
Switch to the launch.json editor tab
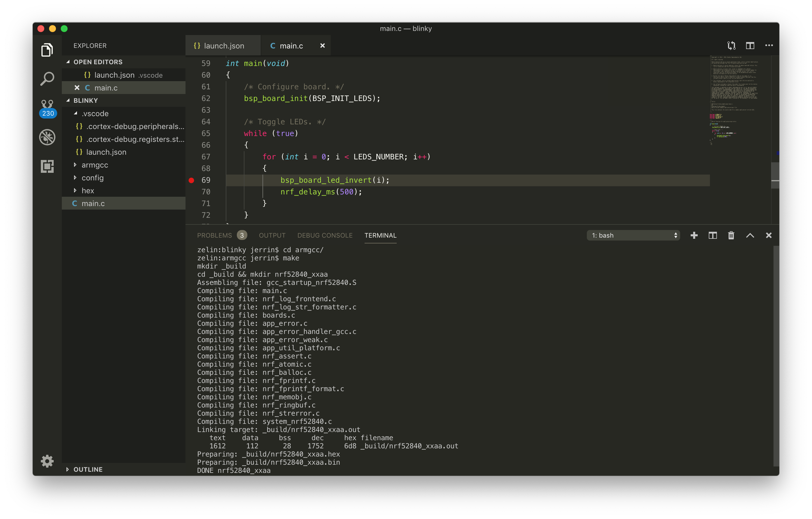pos(223,46)
